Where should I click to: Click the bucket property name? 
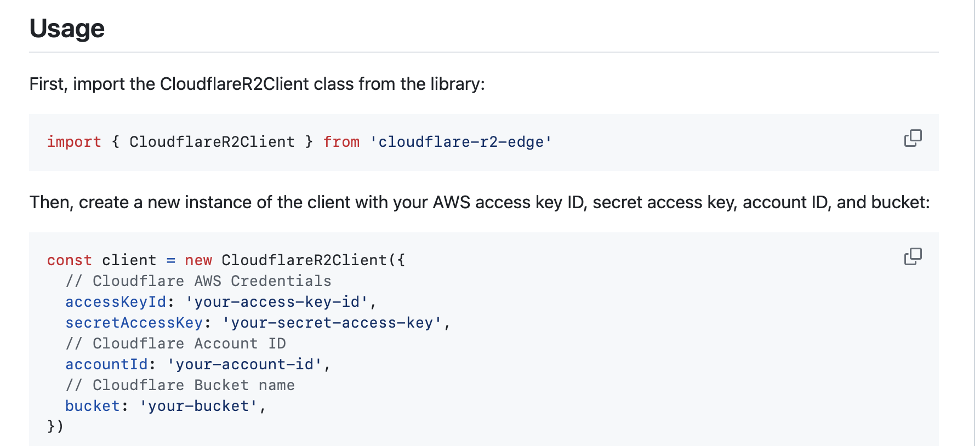click(x=93, y=406)
